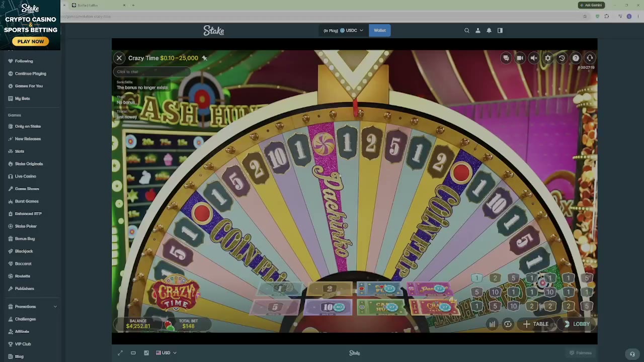
Task: Open Game Shows category
Action: click(27, 189)
